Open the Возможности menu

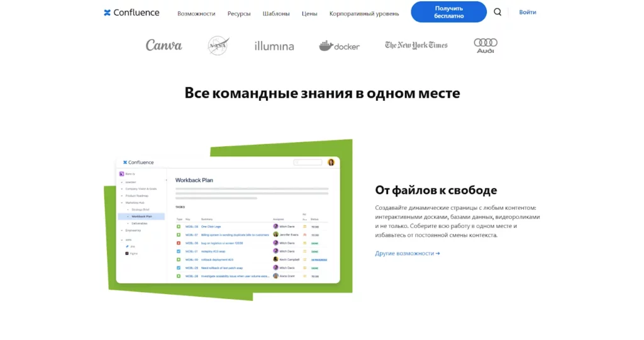(x=196, y=14)
